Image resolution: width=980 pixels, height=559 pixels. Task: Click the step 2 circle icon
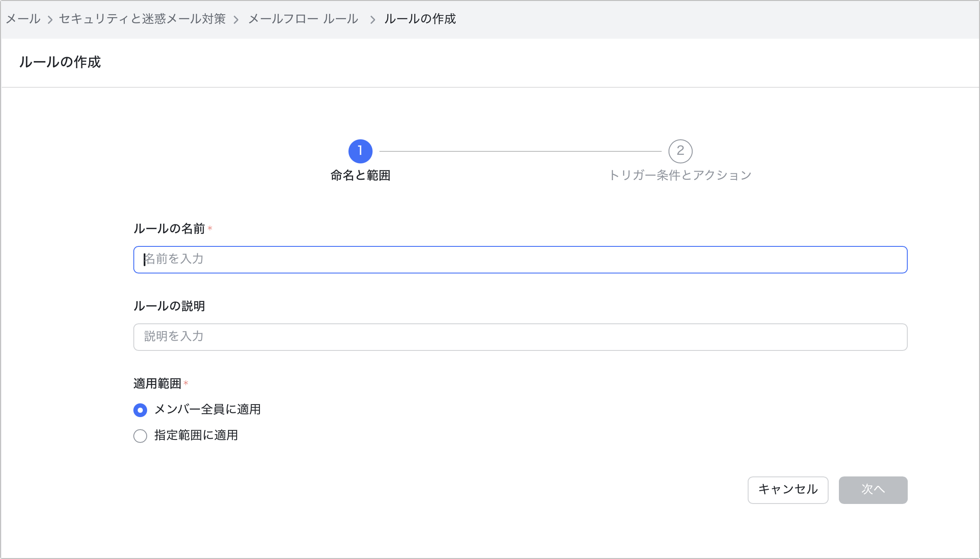pos(680,151)
